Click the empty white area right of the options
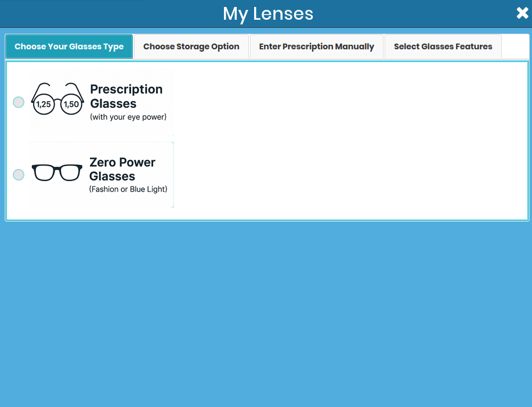532x407 pixels. pyautogui.click(x=348, y=139)
